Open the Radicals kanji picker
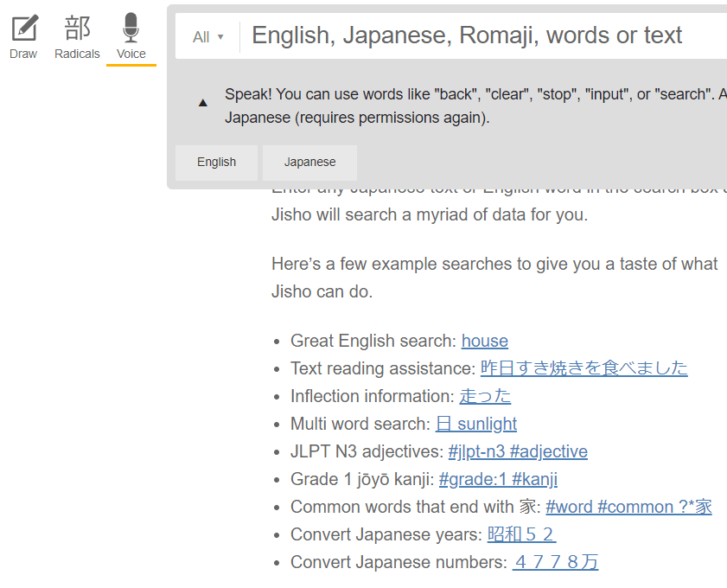The width and height of the screenshot is (727, 588). pos(77,37)
